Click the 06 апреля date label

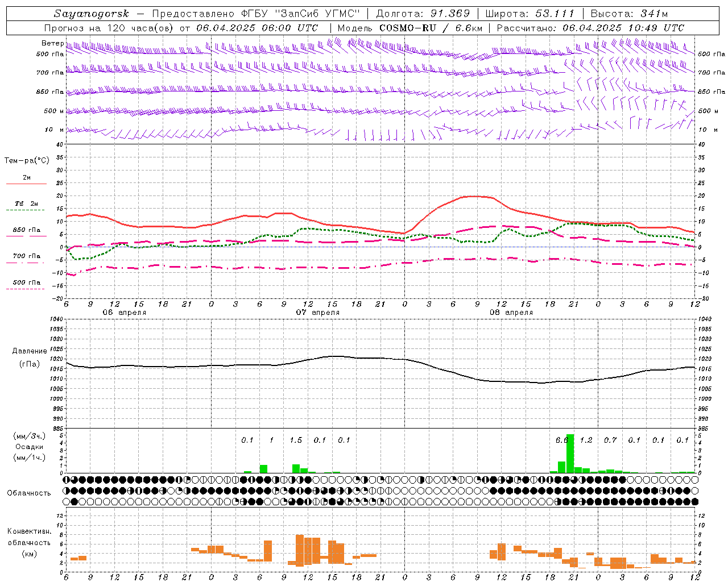click(124, 313)
